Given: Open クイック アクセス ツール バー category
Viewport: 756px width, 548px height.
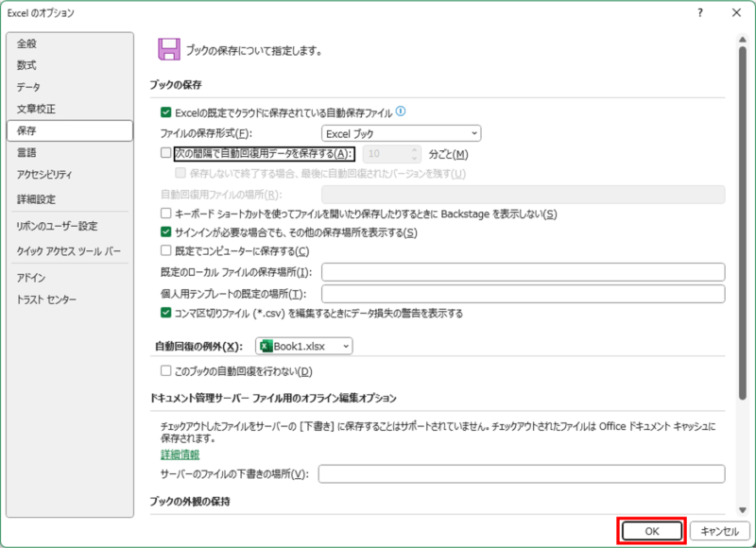Looking at the screenshot, I should coord(70,251).
